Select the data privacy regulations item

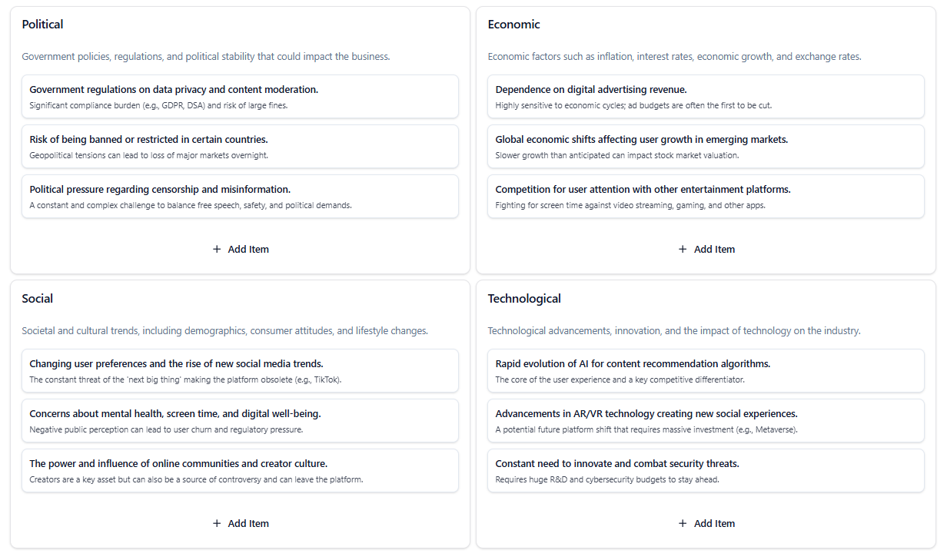[x=240, y=97]
